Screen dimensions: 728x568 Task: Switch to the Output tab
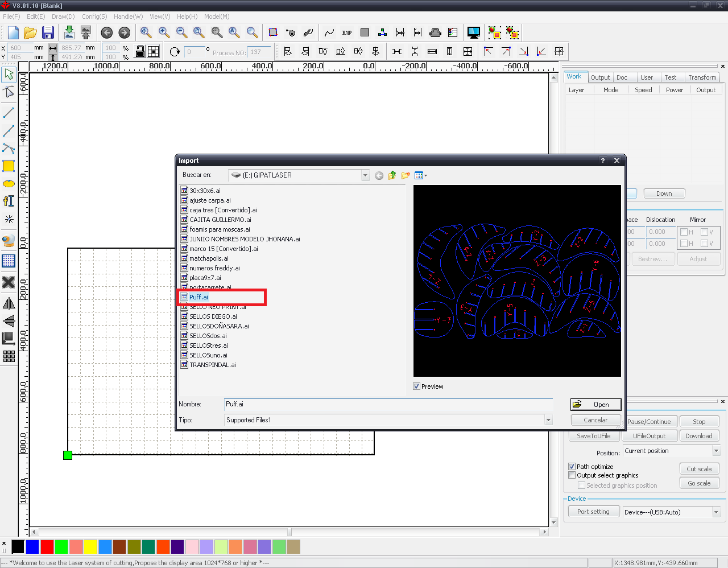point(600,77)
